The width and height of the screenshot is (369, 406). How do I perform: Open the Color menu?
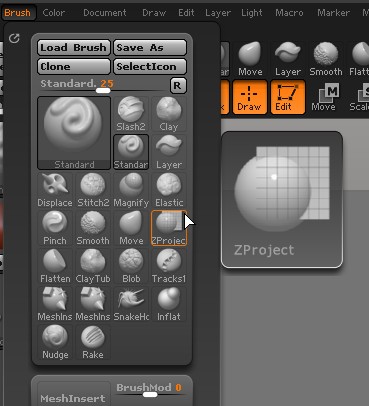(54, 13)
